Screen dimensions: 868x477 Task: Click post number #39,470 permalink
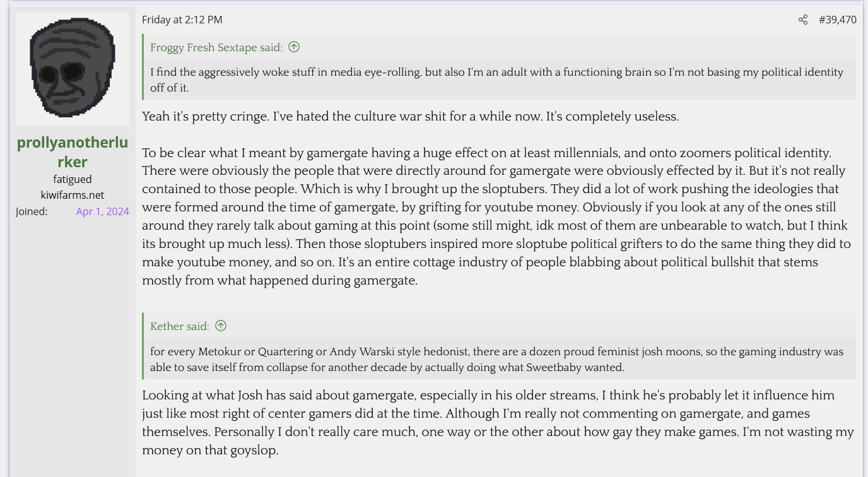pos(837,20)
